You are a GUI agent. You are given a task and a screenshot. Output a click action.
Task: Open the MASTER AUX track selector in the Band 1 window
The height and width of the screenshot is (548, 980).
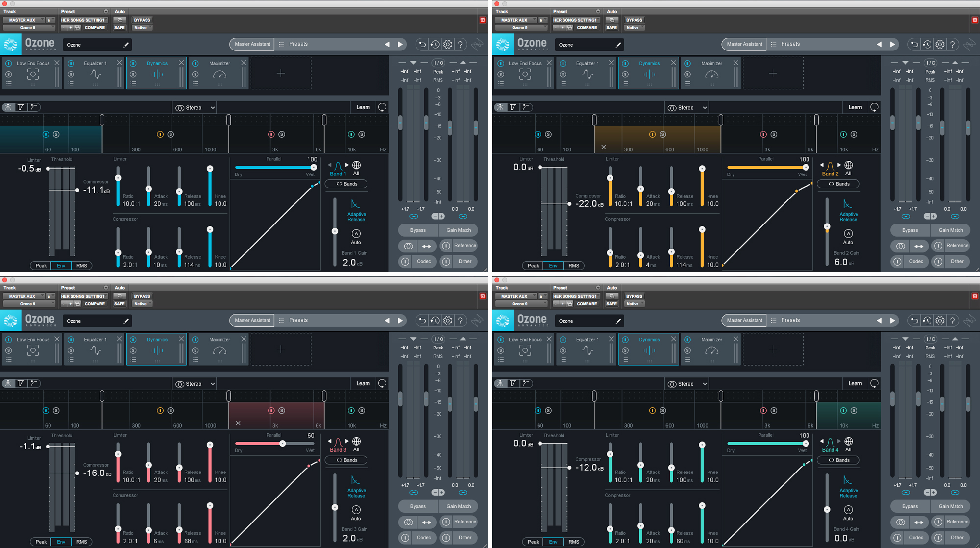click(24, 20)
